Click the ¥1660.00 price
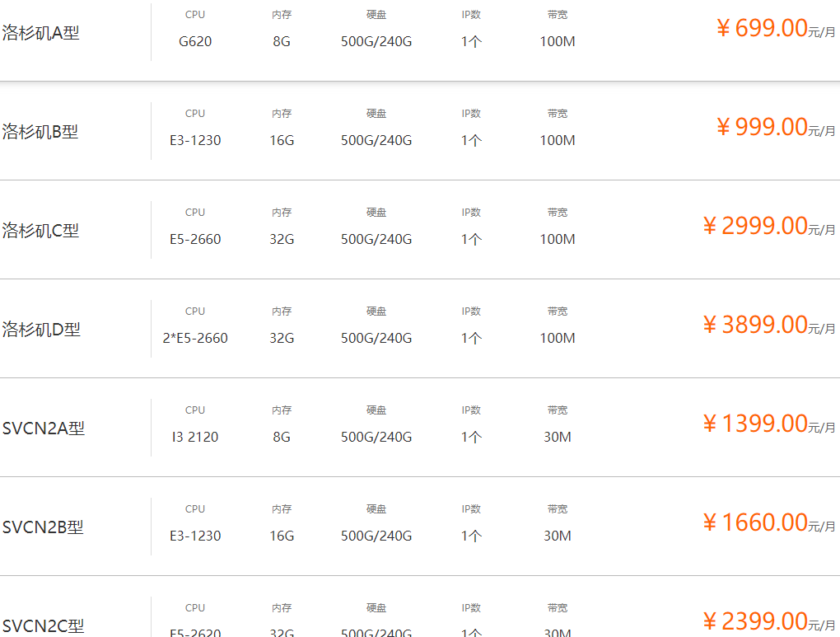Viewport: 840px width, 637px height. click(756, 523)
